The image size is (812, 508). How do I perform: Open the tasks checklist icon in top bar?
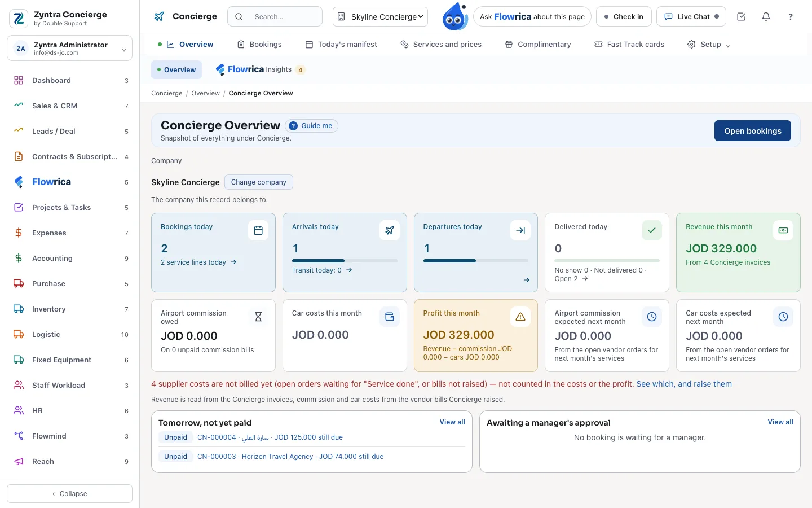click(x=741, y=17)
